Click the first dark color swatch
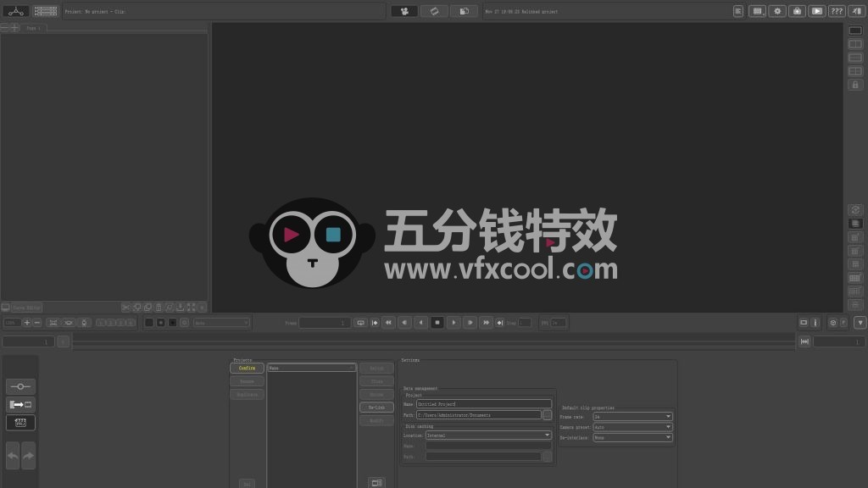 pyautogui.click(x=149, y=323)
